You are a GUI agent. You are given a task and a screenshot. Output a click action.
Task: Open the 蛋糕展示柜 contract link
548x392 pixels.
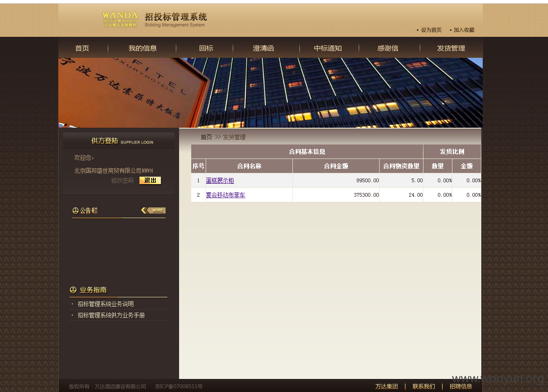(220, 181)
